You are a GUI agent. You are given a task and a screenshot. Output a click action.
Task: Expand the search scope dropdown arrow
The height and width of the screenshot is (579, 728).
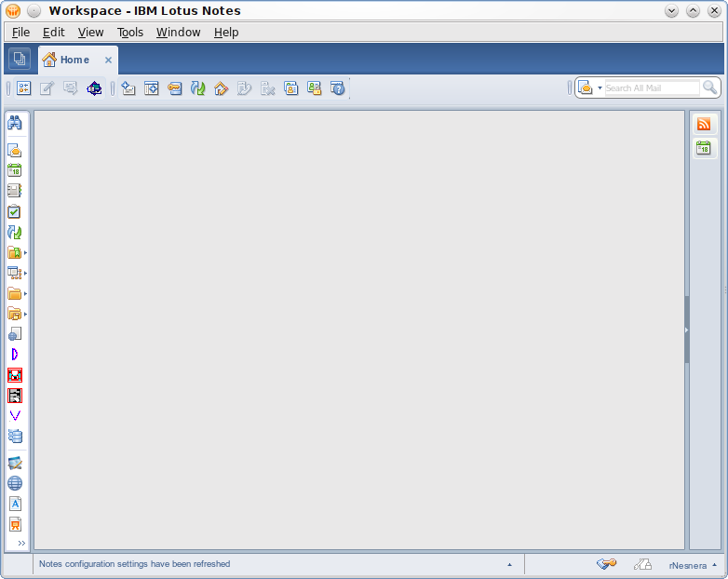600,88
